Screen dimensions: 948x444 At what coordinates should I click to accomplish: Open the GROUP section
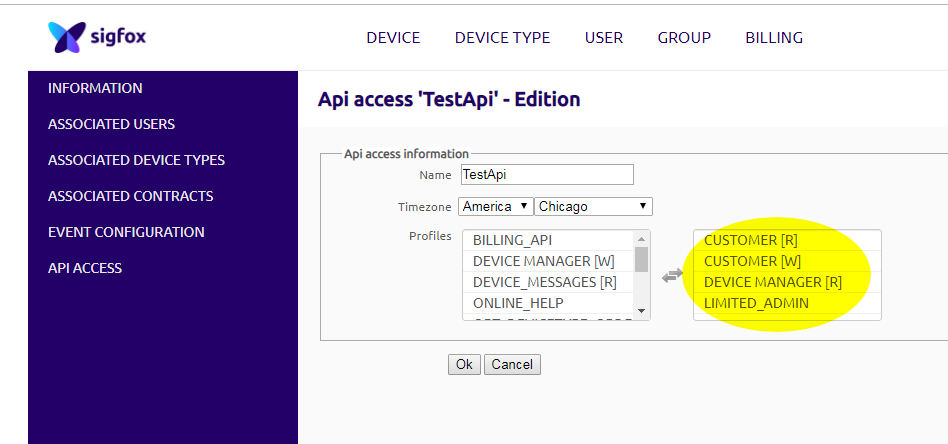(684, 38)
